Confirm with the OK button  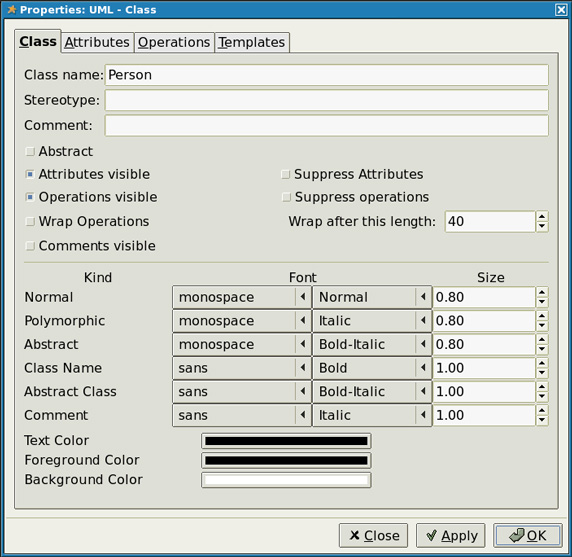527,535
